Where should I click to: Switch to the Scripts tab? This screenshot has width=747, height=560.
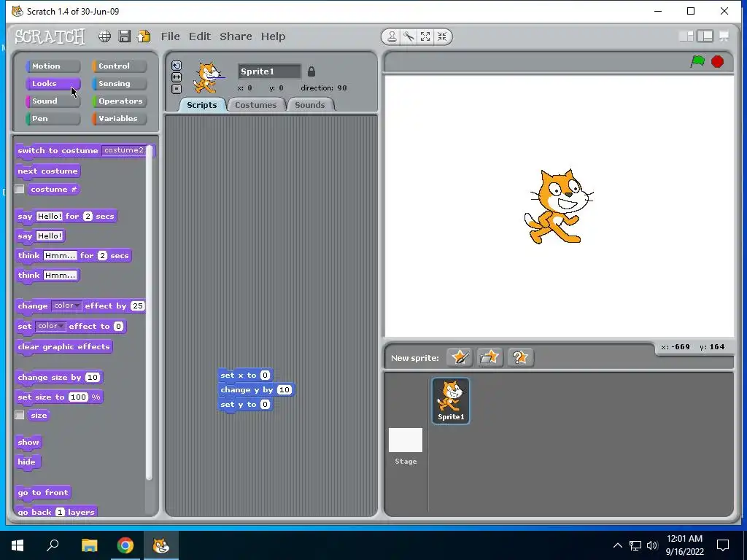(201, 105)
